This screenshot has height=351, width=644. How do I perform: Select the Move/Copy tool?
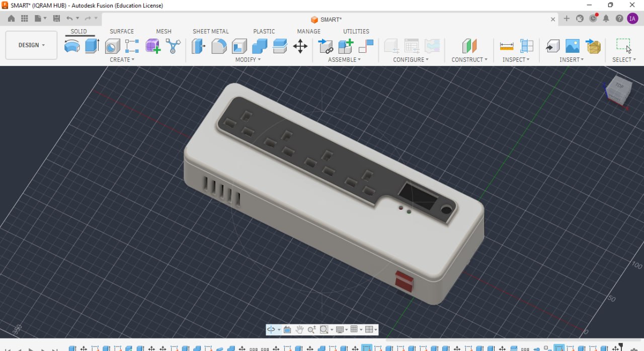click(x=300, y=46)
